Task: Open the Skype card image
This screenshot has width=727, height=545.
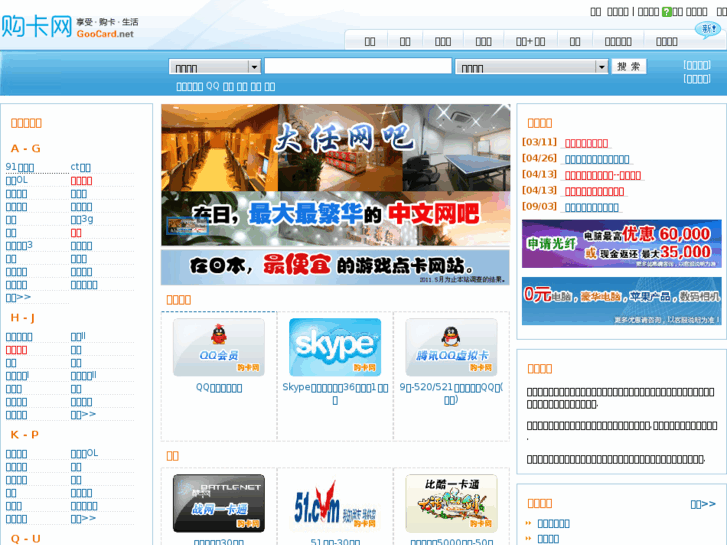Action: (x=335, y=347)
